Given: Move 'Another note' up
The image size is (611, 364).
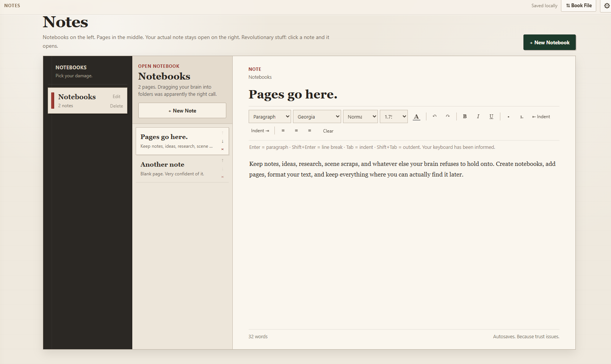Looking at the screenshot, I should [x=222, y=161].
